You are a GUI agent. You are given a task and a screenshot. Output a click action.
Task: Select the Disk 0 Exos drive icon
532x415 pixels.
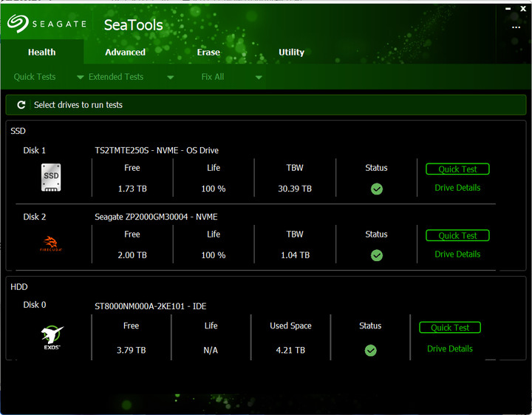click(x=52, y=337)
